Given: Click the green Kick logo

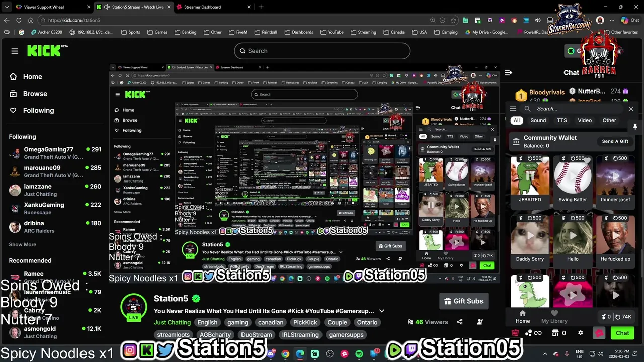Looking at the screenshot, I should coord(47,51).
